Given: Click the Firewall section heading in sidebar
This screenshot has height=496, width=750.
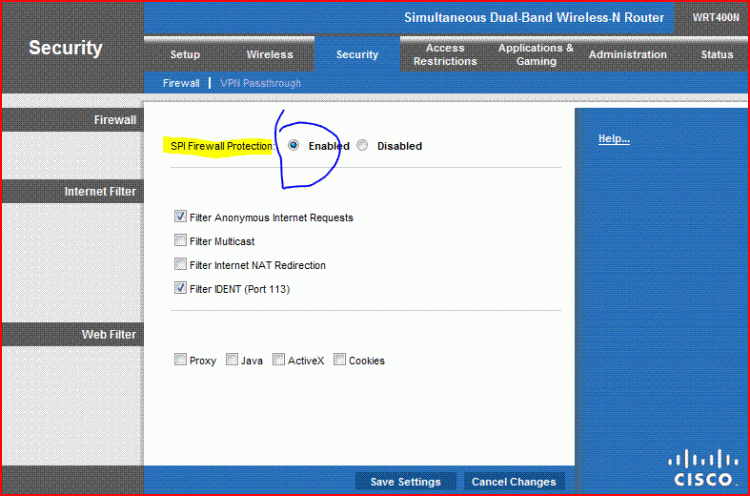Looking at the screenshot, I should [x=115, y=120].
